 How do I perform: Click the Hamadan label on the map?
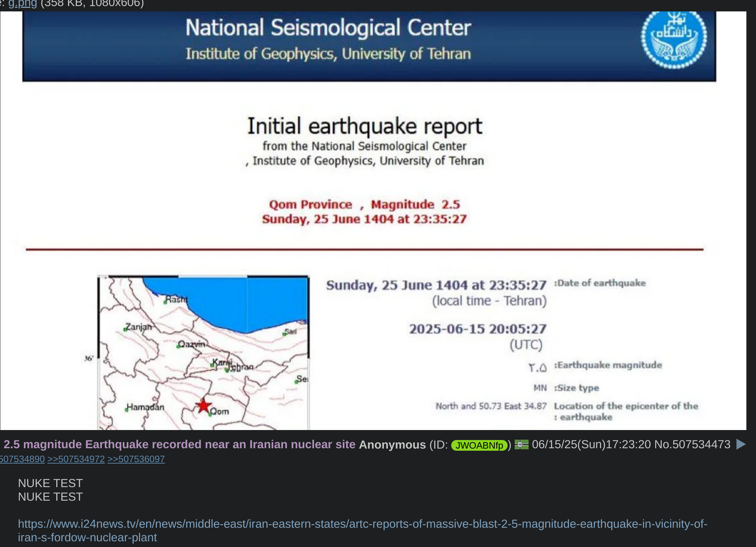pyautogui.click(x=145, y=407)
